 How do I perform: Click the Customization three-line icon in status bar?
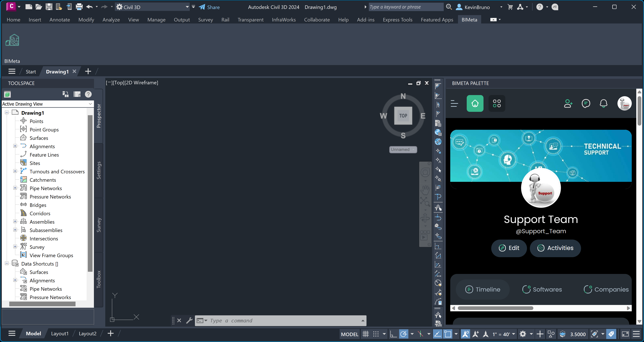tap(636, 334)
